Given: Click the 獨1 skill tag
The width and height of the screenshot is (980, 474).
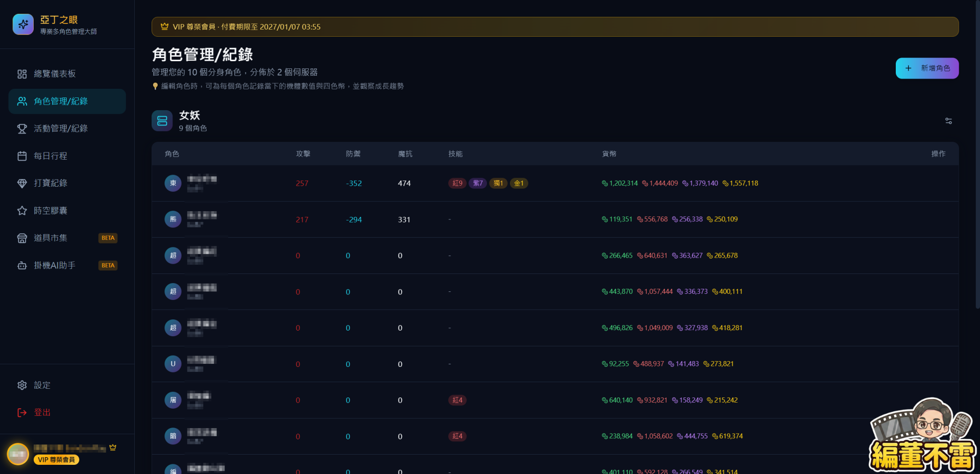Looking at the screenshot, I should coord(498,183).
